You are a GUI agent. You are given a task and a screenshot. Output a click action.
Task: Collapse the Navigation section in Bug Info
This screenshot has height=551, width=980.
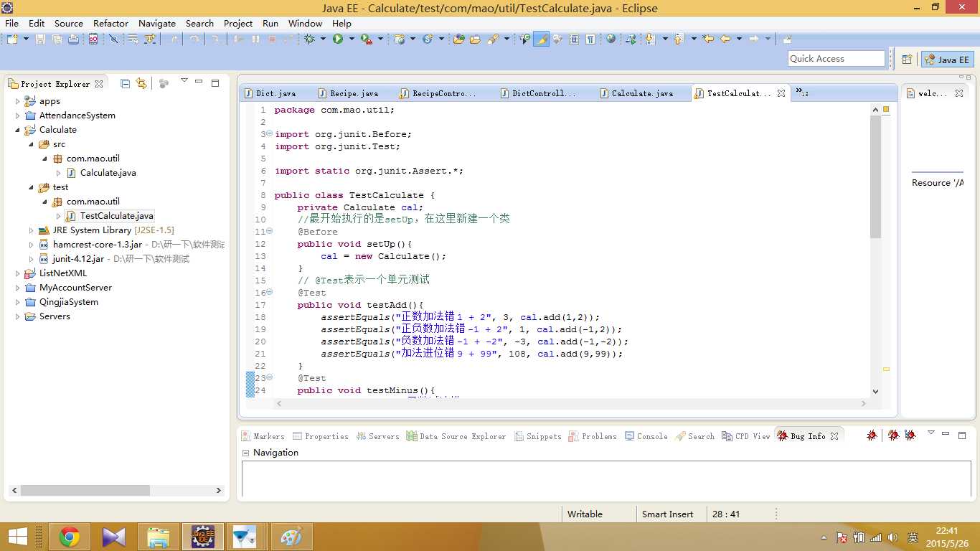(x=245, y=453)
